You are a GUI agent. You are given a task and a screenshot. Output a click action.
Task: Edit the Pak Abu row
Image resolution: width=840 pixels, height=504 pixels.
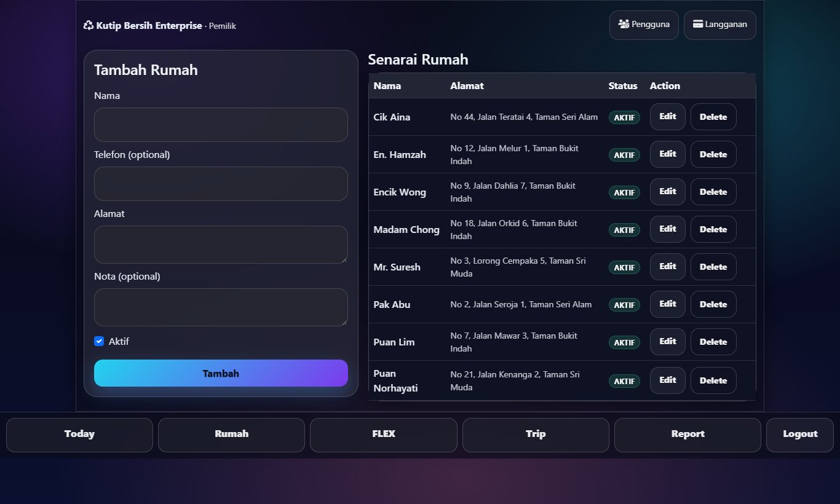pos(667,304)
